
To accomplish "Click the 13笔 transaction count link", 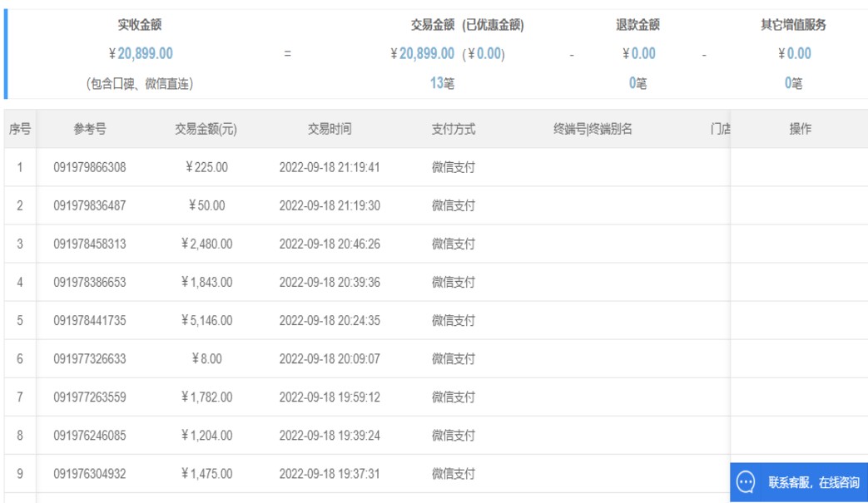I will [x=442, y=83].
